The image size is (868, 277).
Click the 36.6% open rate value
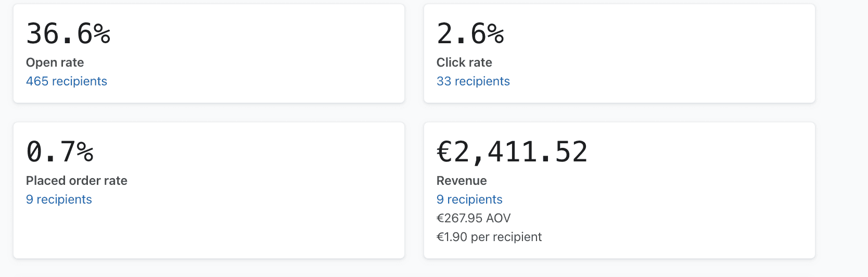[x=68, y=34]
